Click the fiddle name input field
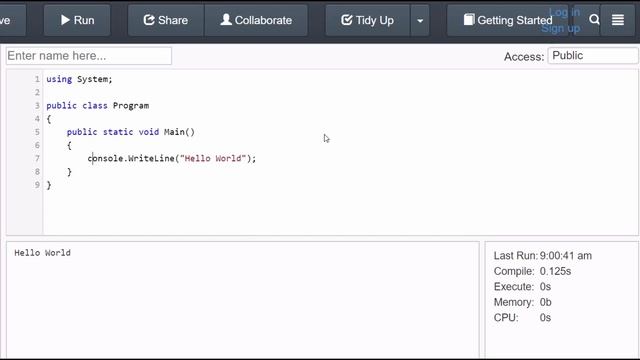The height and width of the screenshot is (360, 640). tap(89, 56)
